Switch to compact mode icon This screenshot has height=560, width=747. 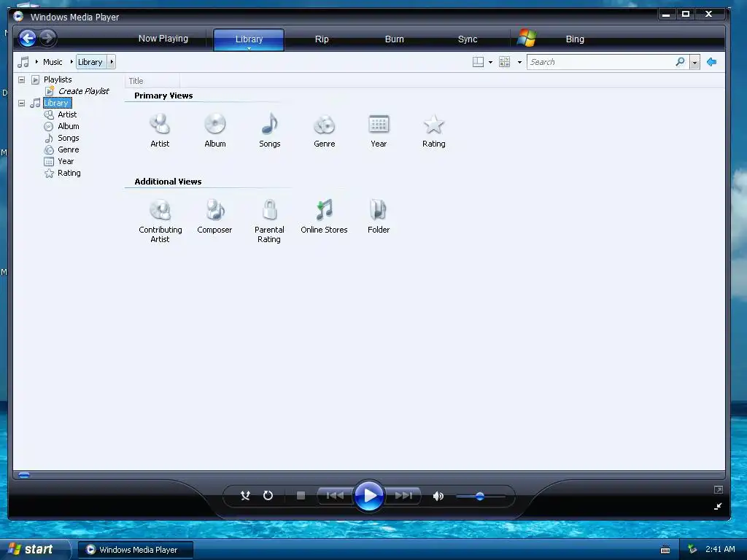[718, 506]
